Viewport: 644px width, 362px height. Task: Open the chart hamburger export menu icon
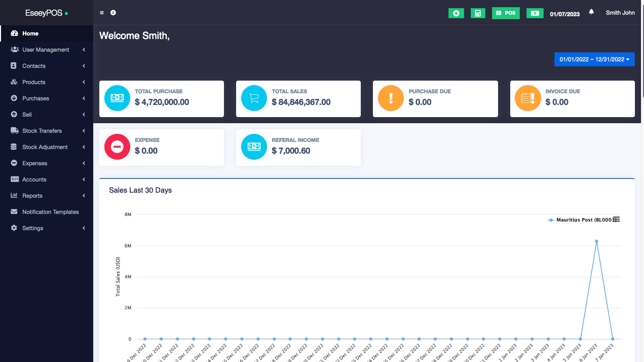pyautogui.click(x=616, y=219)
